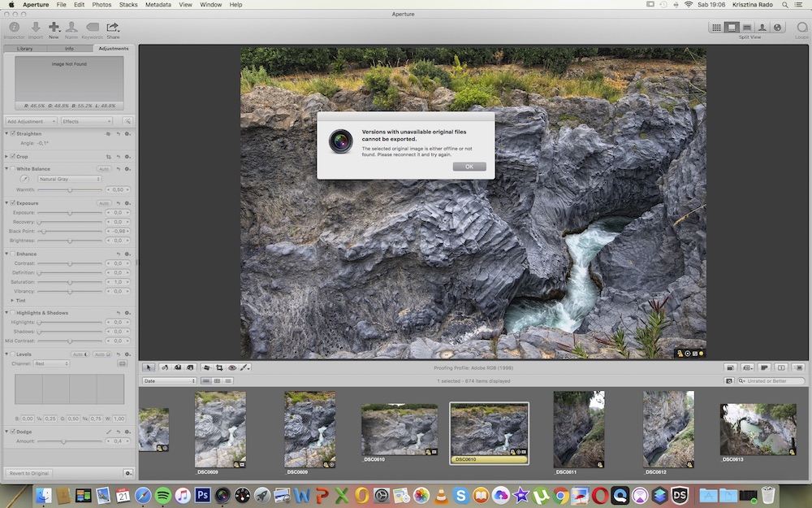Click the white balance eyedropper icon
Viewport: 812px width, 508px height.
[x=24, y=179]
